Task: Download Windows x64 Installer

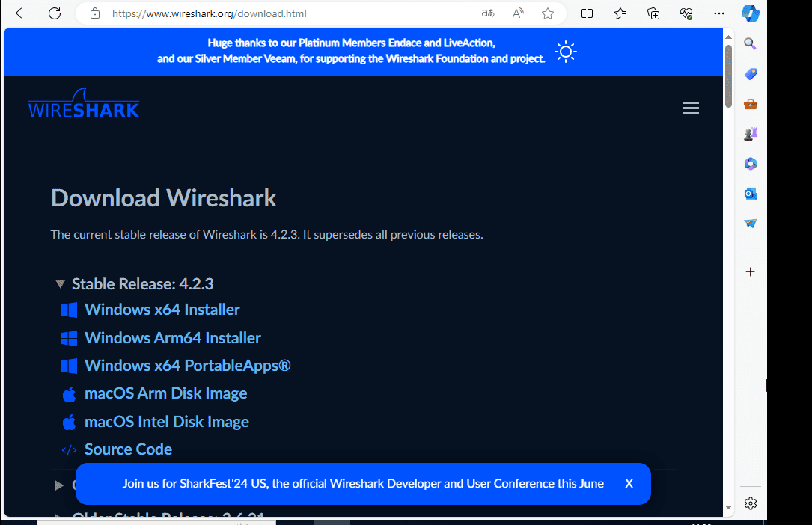Action: click(162, 310)
